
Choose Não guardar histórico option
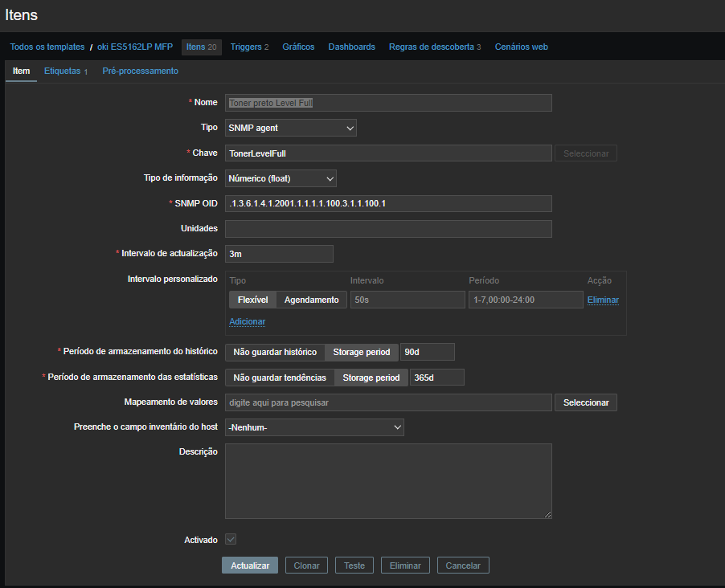275,352
